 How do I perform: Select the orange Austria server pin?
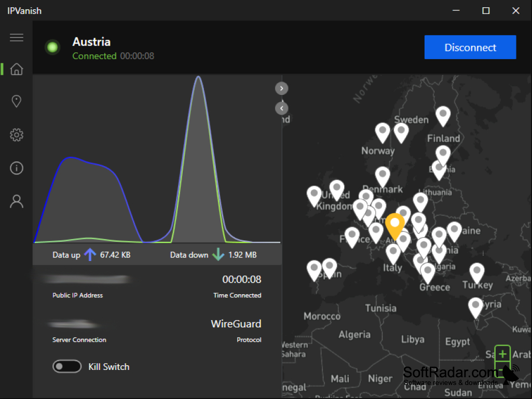(x=395, y=226)
